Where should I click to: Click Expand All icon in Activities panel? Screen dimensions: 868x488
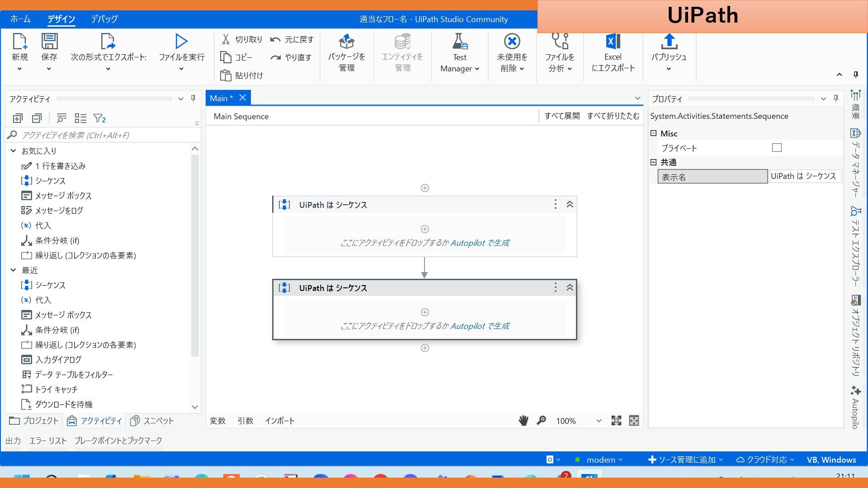tap(18, 118)
